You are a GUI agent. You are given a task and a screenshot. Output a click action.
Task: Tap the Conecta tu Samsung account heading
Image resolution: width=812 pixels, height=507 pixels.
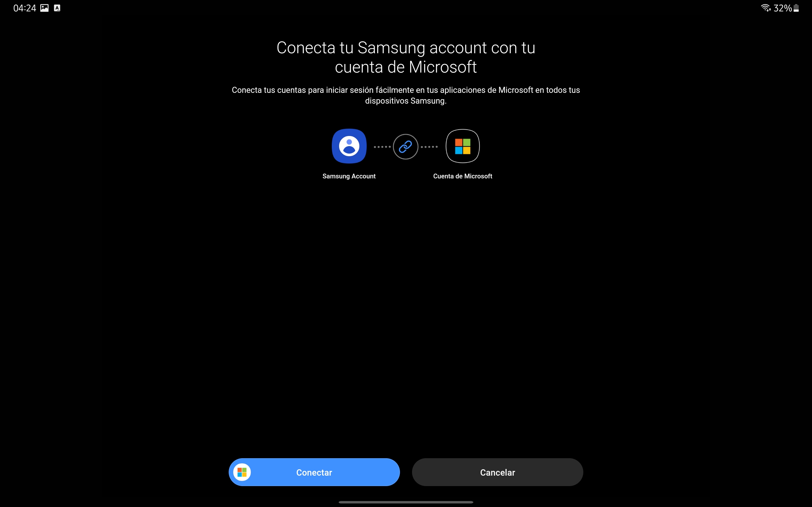406,57
